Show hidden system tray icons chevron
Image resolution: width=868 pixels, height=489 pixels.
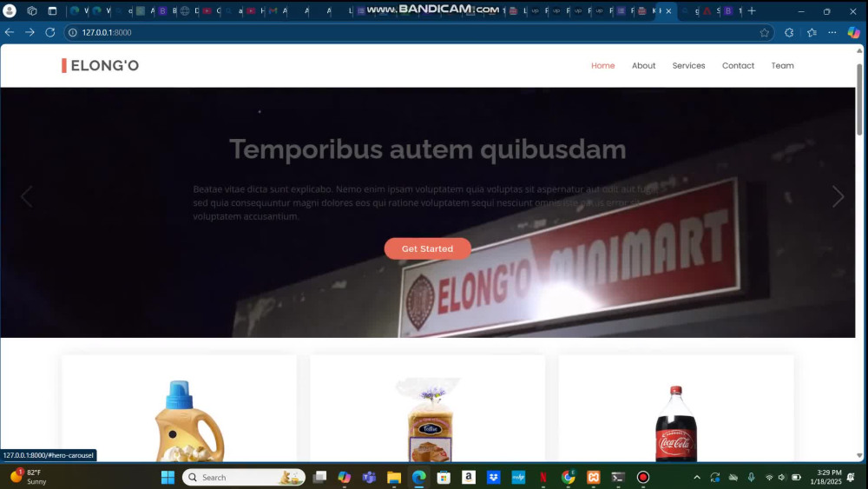(697, 478)
